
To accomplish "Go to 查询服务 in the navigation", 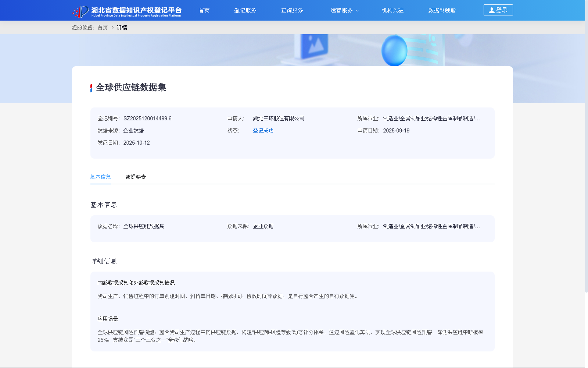I will (292, 10).
